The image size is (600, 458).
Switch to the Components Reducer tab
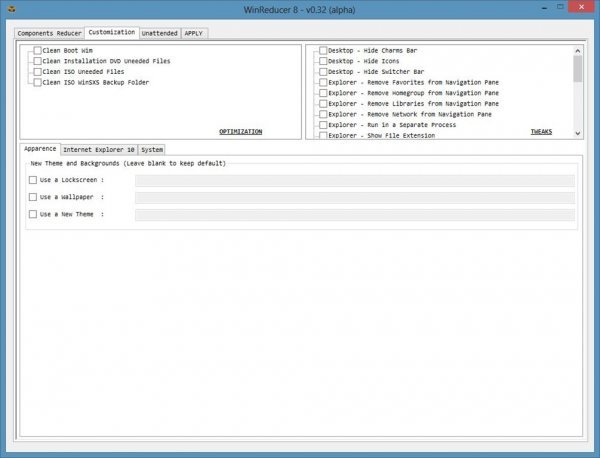click(x=49, y=33)
